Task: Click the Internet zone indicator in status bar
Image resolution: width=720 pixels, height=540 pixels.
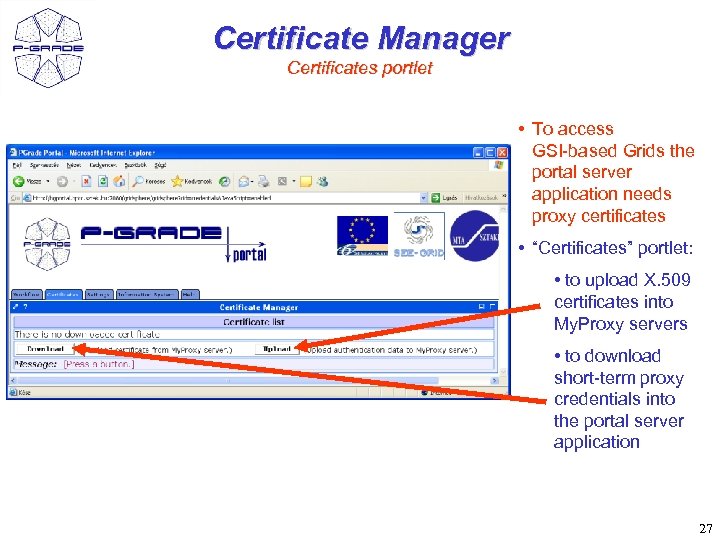Action: [x=439, y=393]
